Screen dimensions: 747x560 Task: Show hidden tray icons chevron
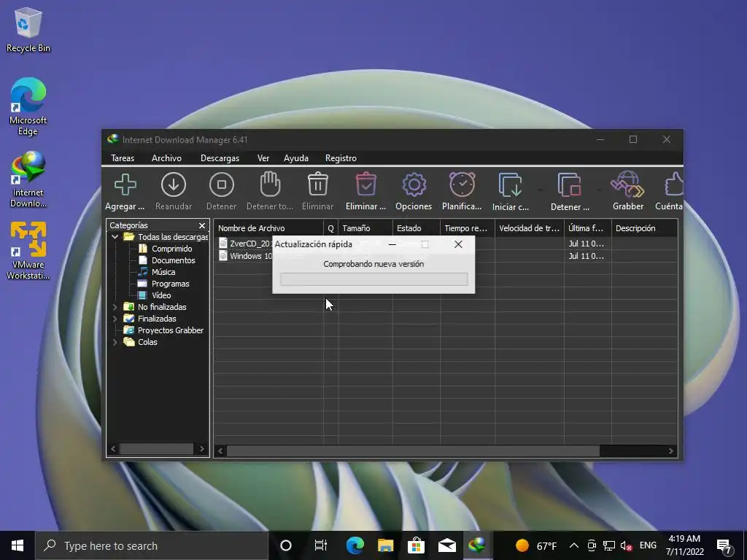coord(574,545)
